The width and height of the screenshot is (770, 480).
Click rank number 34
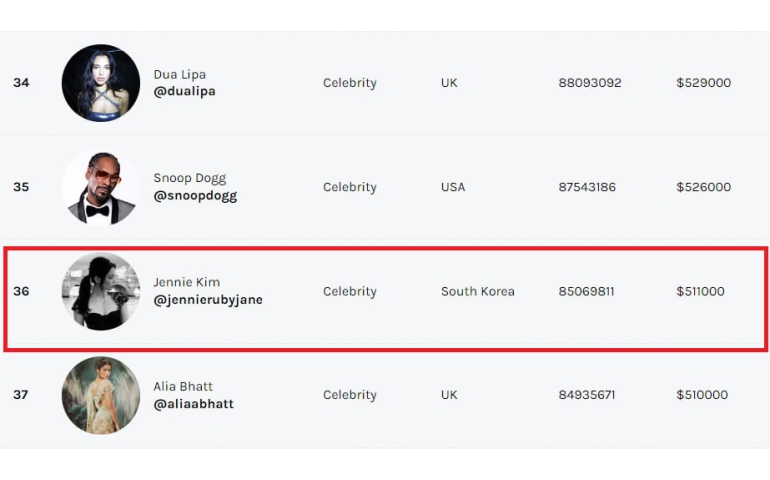[21, 83]
